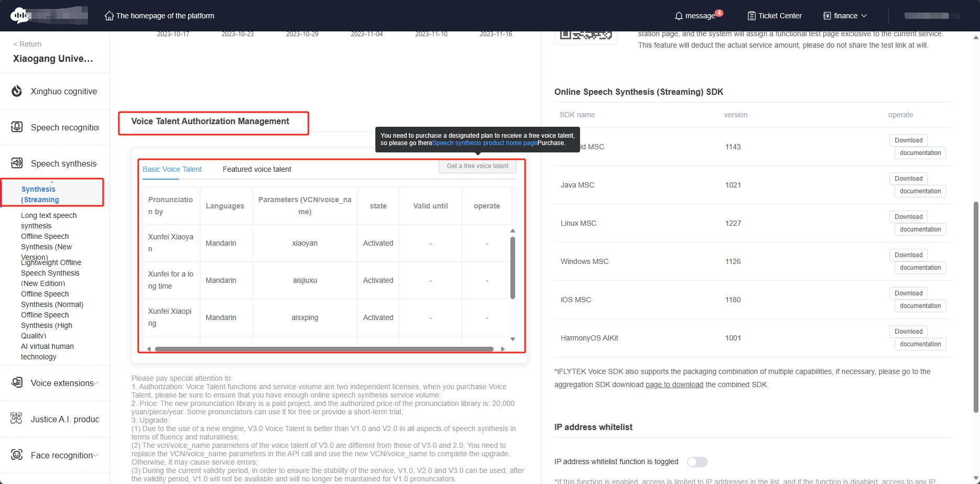Click the Justice A.I. products icon

17,419
